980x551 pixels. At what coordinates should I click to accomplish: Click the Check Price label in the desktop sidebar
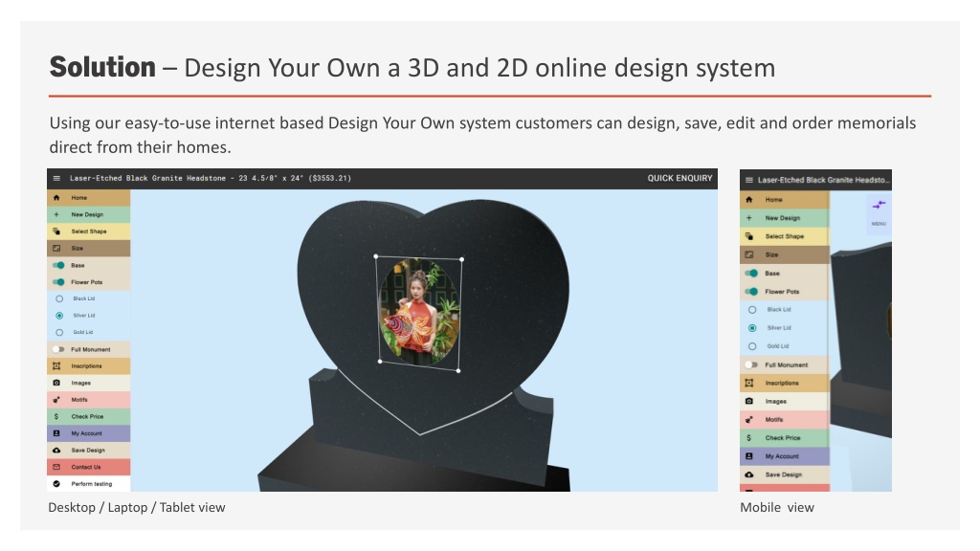pos(87,417)
